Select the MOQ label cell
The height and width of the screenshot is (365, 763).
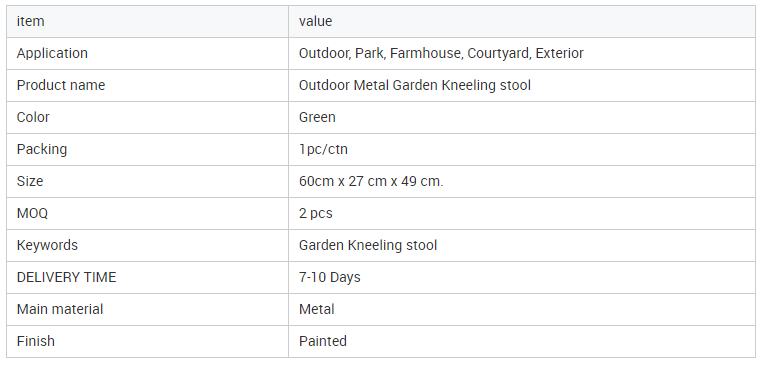pos(147,213)
